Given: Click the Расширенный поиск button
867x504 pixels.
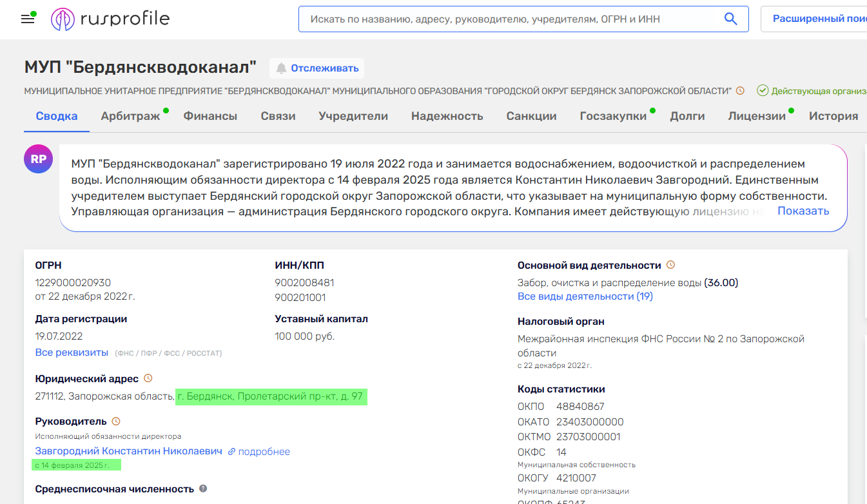Looking at the screenshot, I should (823, 19).
